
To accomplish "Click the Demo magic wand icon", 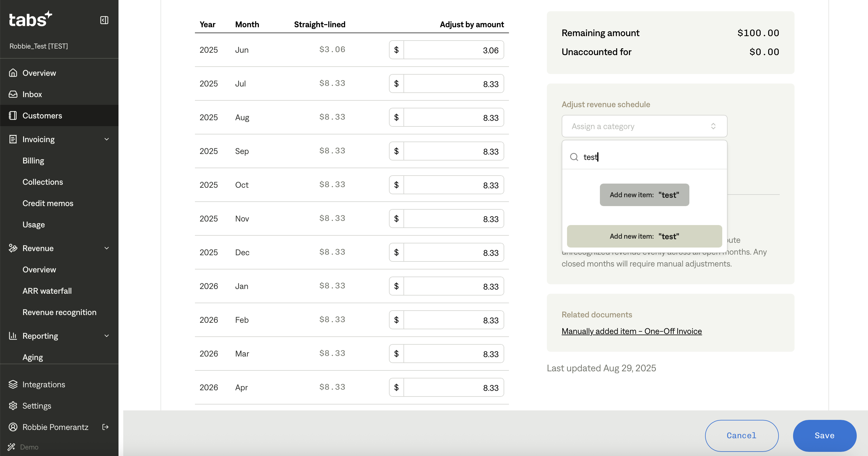I will coord(12,447).
